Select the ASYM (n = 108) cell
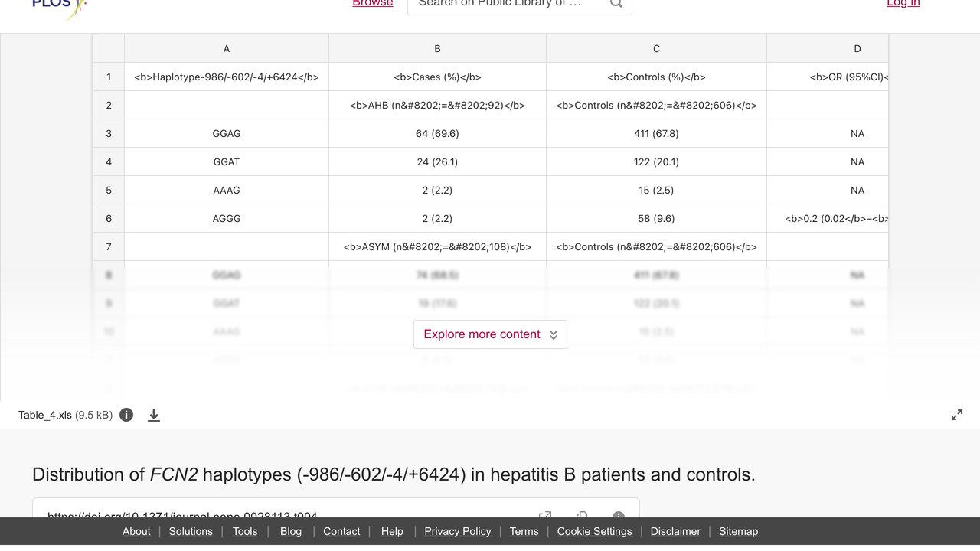Image resolution: width=980 pixels, height=551 pixels. tap(437, 246)
